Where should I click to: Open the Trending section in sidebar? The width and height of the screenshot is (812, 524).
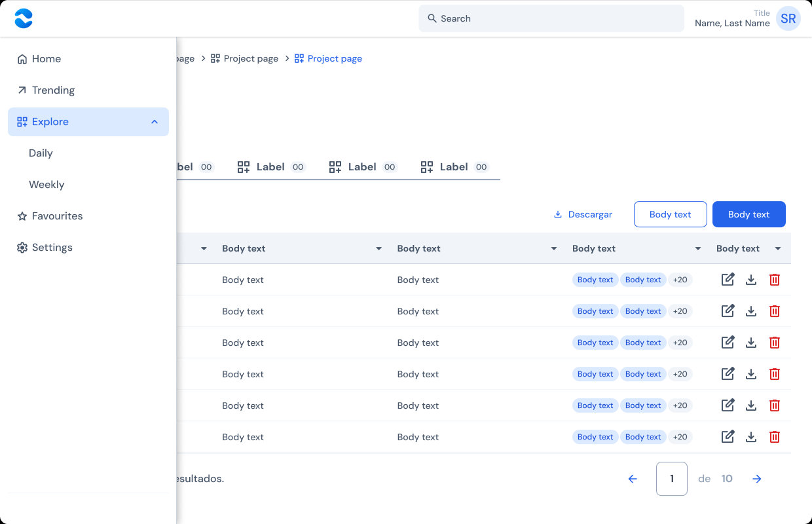click(x=88, y=90)
